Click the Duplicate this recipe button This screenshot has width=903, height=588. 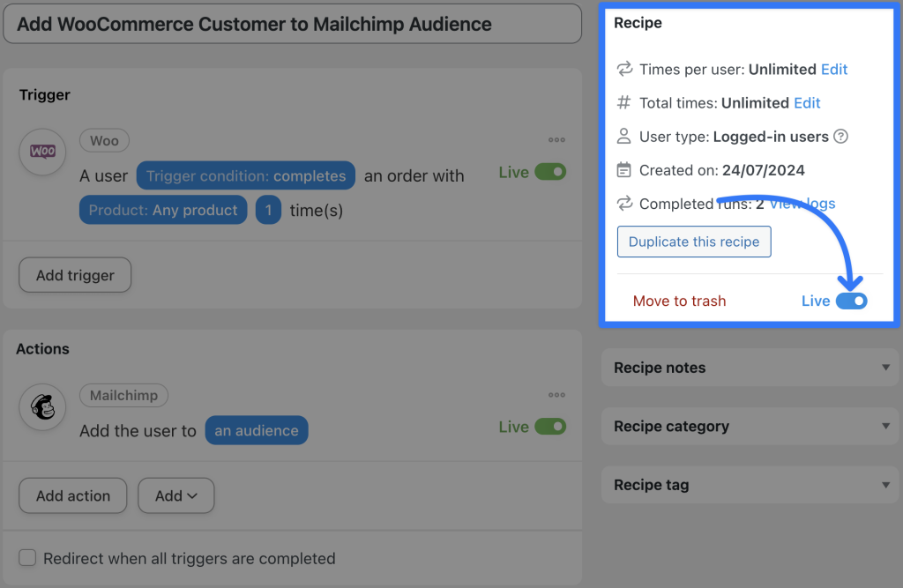pos(694,242)
